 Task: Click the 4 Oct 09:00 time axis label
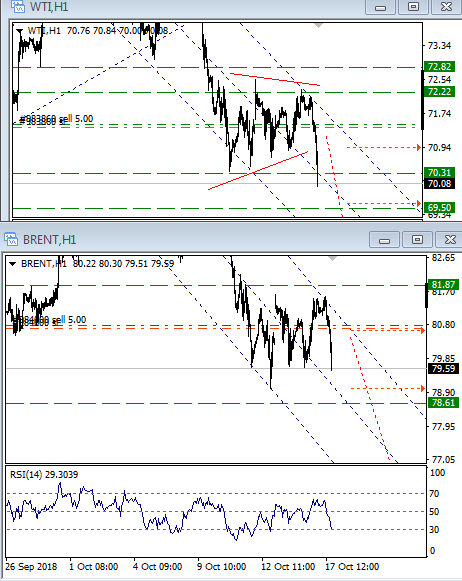click(x=157, y=567)
